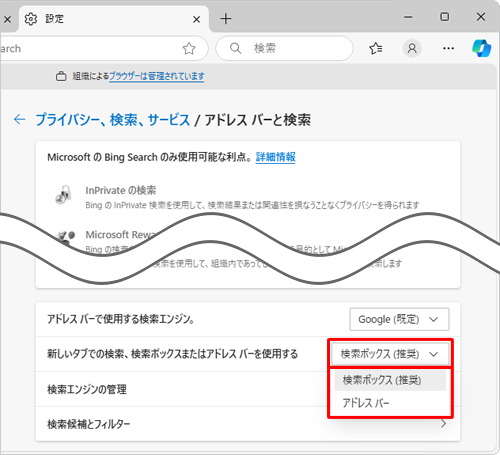The image size is (500, 455).
Task: Select アドレス バー option in the list
Action: click(390, 403)
